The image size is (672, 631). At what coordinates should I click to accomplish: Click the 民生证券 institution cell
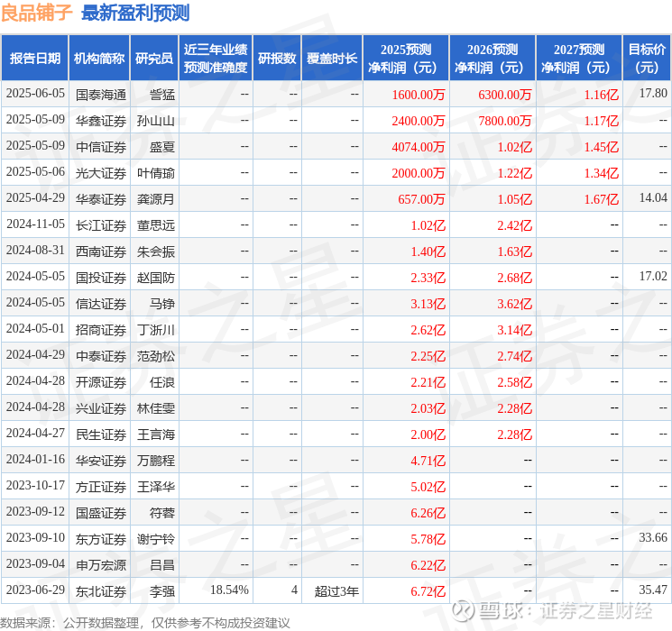[101, 434]
